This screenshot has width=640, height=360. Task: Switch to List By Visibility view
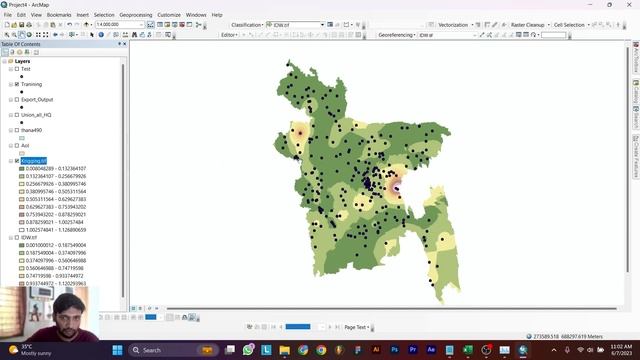click(19, 52)
